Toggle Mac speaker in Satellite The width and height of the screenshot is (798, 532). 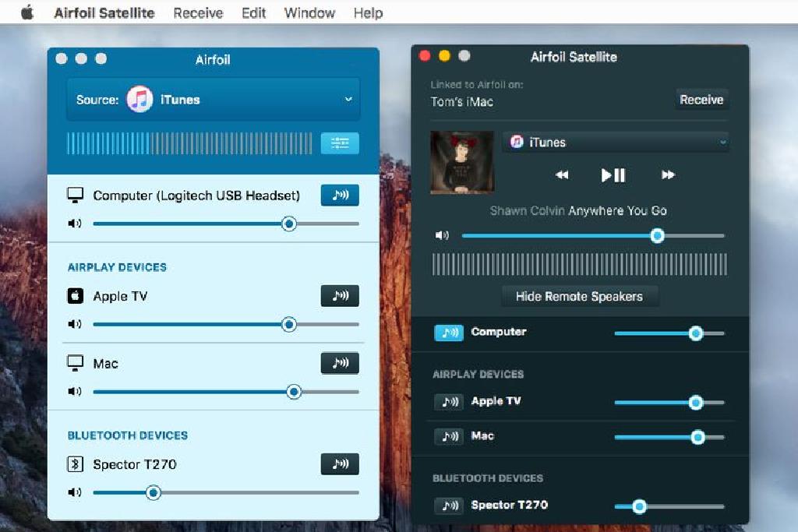pos(449,436)
